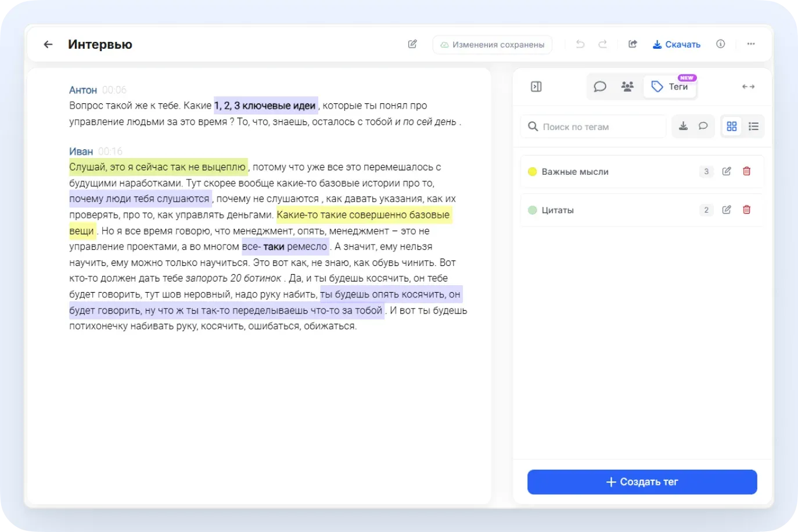Image resolution: width=798 pixels, height=532 pixels.
Task: Click the undo arrow icon
Action: point(580,44)
